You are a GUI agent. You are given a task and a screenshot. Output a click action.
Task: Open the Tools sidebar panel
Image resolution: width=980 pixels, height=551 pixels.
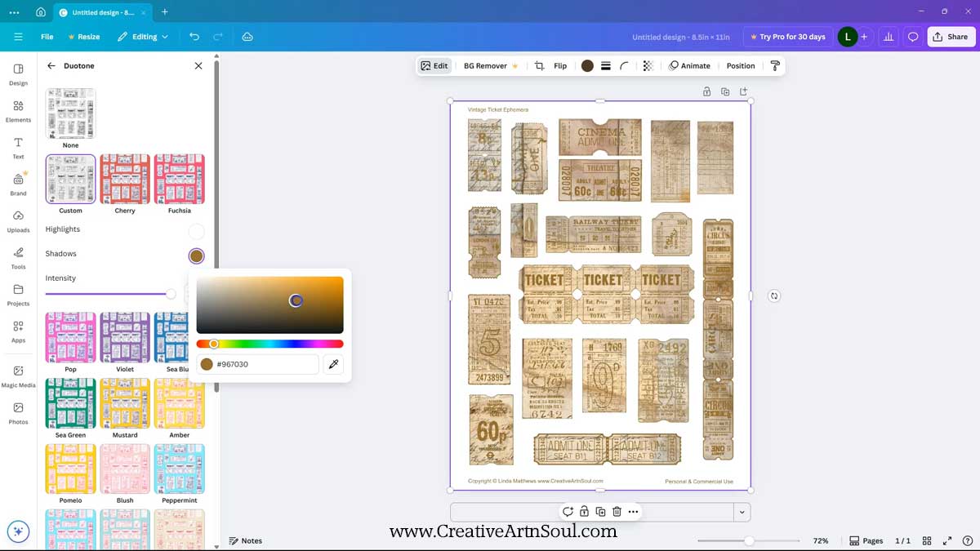click(x=18, y=258)
